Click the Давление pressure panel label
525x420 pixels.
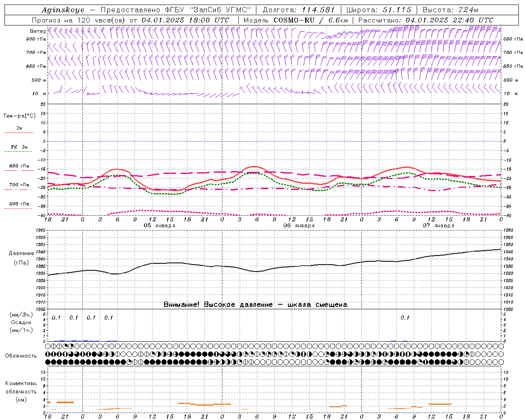coord(21,253)
